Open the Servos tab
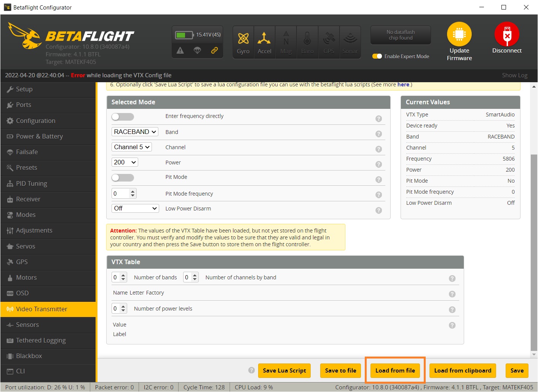Screen dimensions: 538x392 [x=48, y=246]
